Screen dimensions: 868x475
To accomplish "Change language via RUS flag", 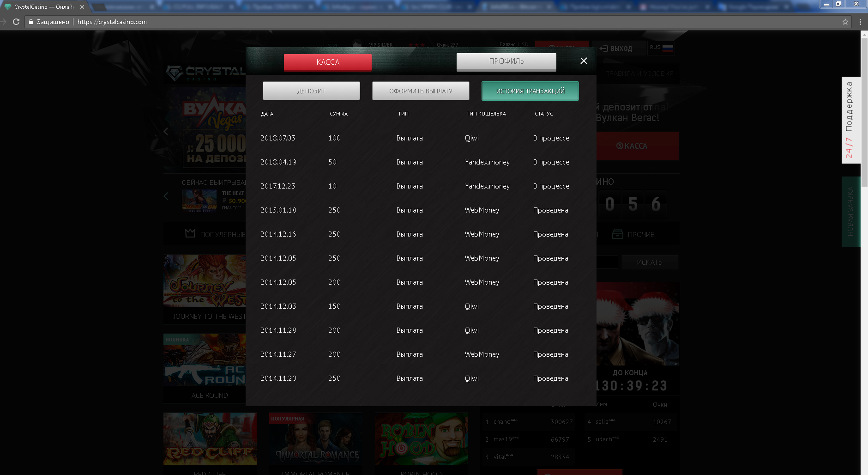I will pyautogui.click(x=661, y=48).
